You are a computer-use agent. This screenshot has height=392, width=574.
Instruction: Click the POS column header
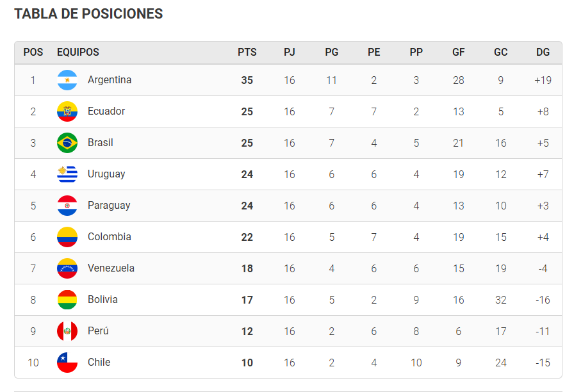coord(33,53)
